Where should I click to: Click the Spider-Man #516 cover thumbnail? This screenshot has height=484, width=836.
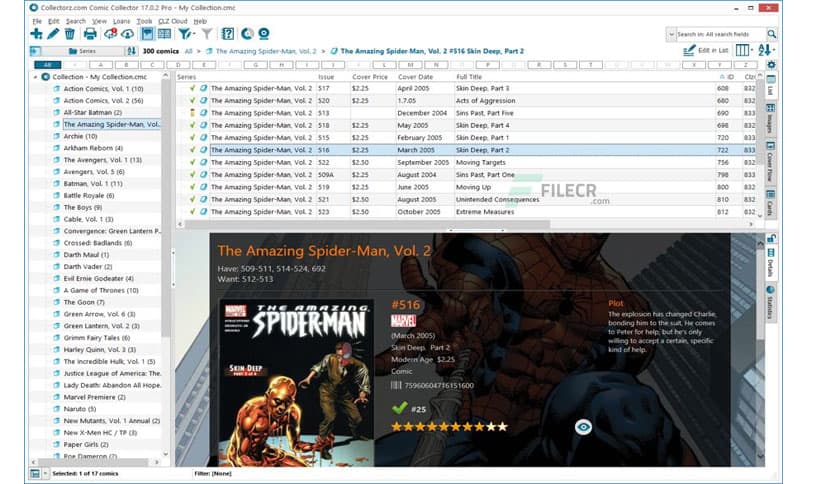click(296, 383)
